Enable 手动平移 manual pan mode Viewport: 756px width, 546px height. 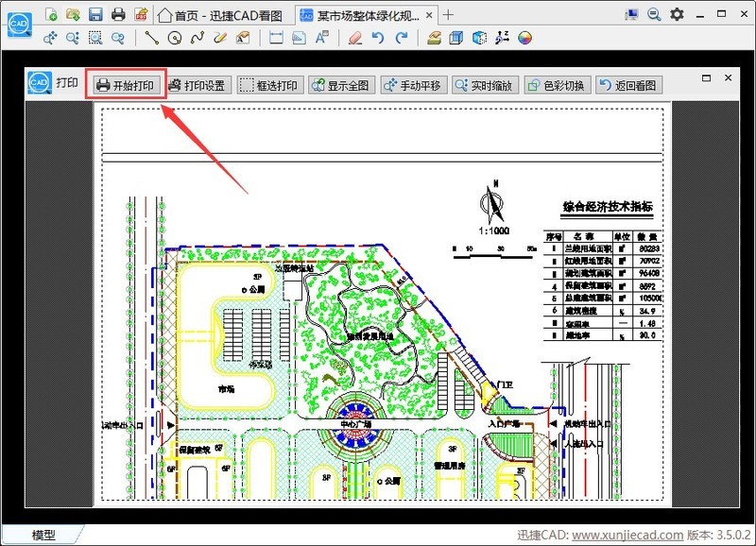[x=412, y=85]
